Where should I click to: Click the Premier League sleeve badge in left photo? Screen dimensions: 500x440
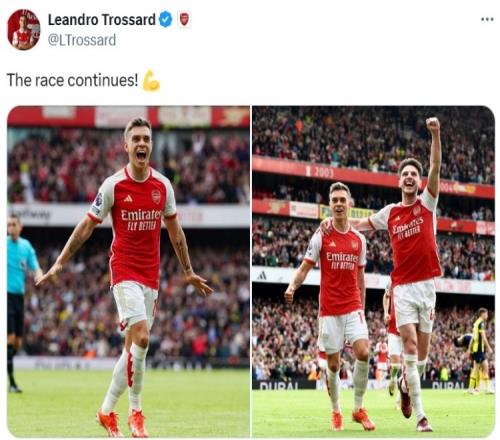point(99,199)
